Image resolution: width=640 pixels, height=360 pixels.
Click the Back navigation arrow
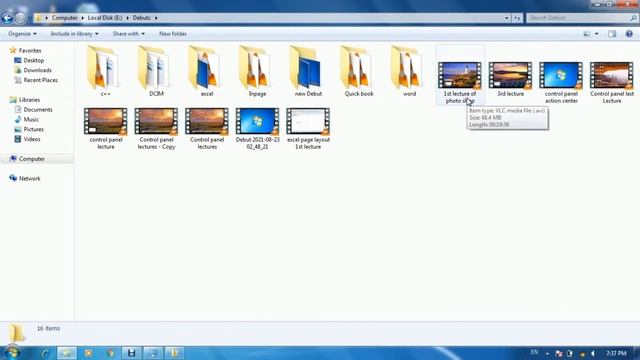pos(7,18)
